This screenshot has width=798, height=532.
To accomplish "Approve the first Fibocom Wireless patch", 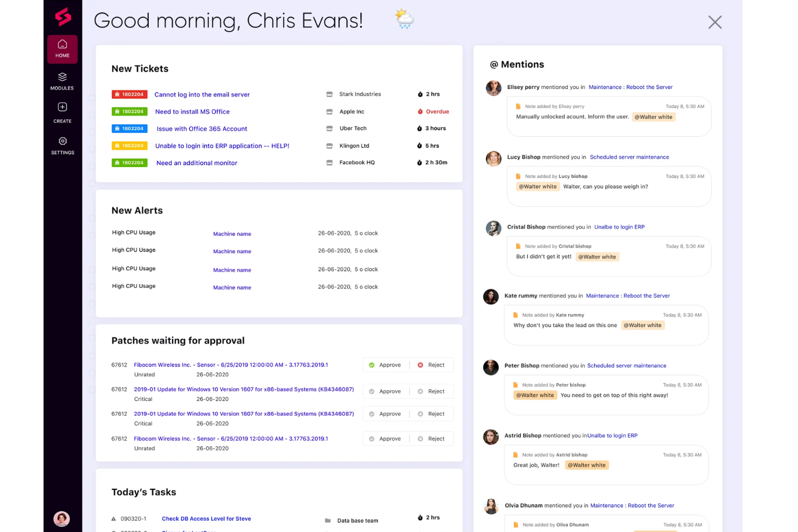I will tap(385, 365).
